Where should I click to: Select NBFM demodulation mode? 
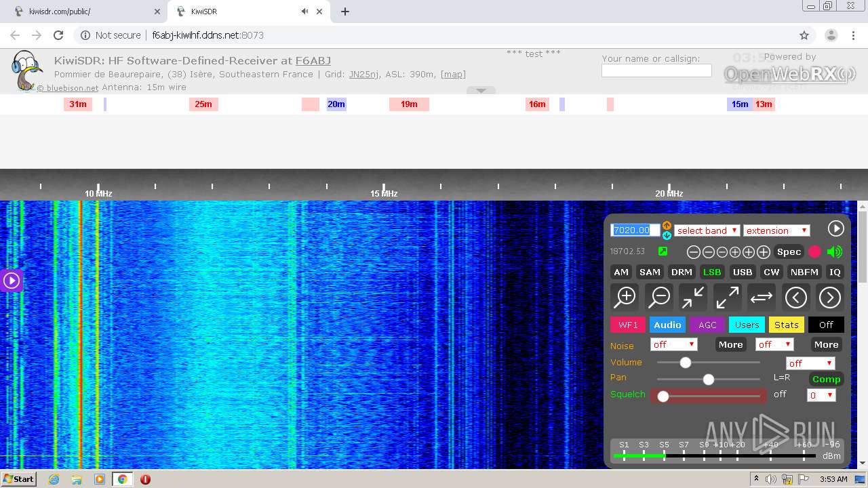point(805,272)
